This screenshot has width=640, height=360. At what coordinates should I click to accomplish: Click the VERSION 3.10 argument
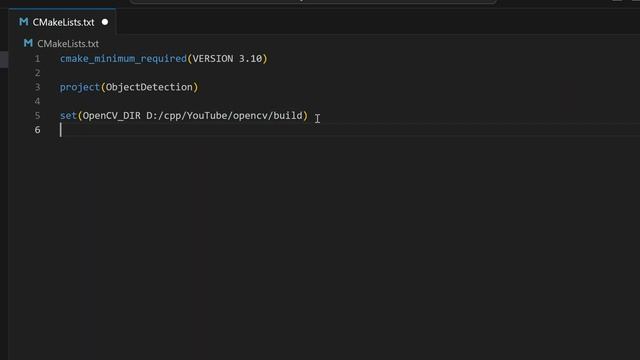(227, 59)
